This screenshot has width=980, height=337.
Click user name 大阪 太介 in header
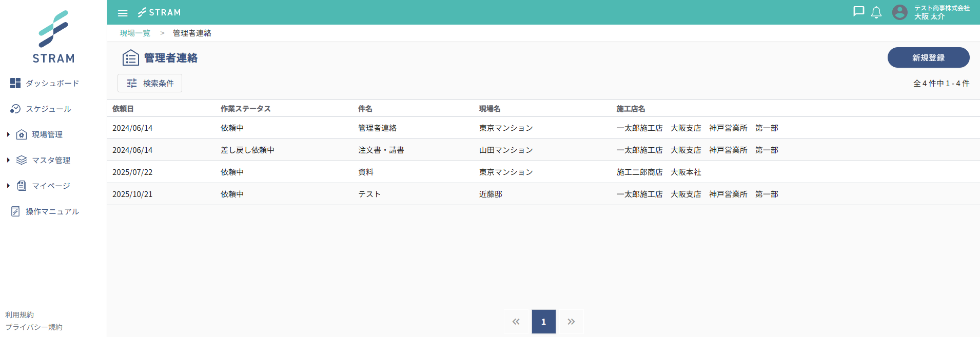click(929, 16)
